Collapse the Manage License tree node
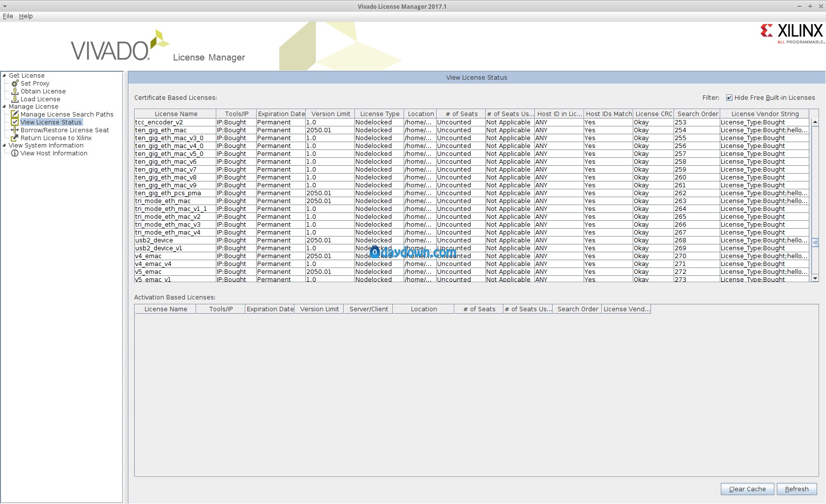 click(x=4, y=107)
